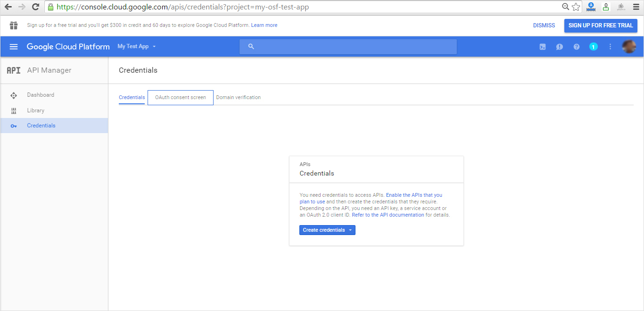Click the Google Cloud Platform logo text
Screen dimensions: 644x311
pyautogui.click(x=68, y=47)
